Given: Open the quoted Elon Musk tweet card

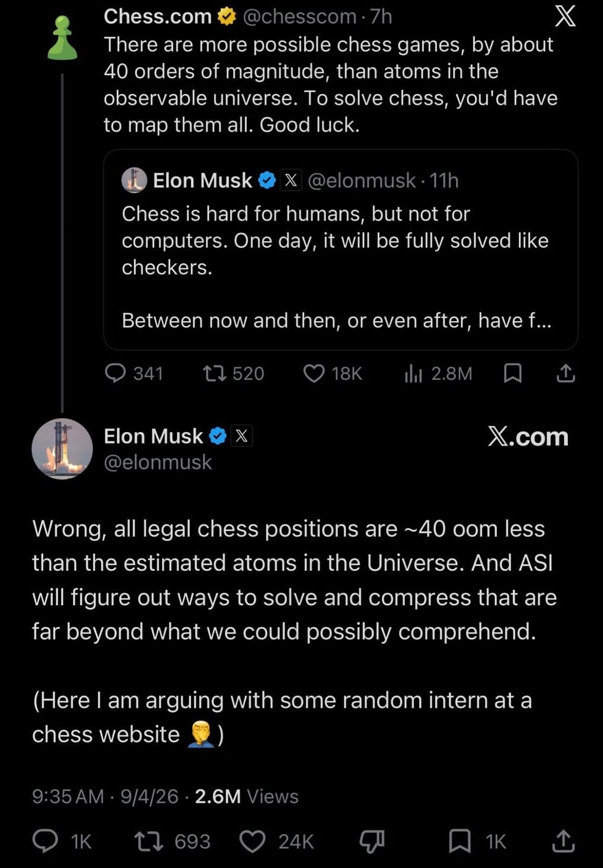Looking at the screenshot, I should click(x=340, y=249).
